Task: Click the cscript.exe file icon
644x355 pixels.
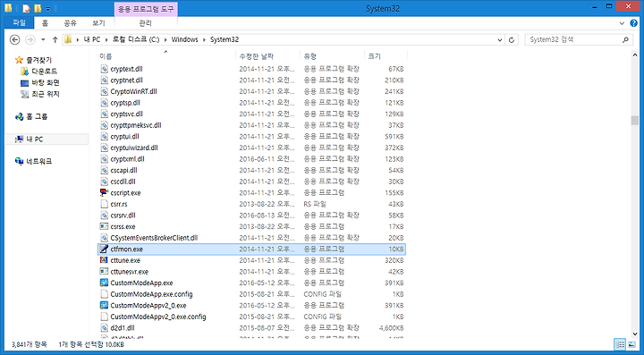Action: [x=104, y=192]
